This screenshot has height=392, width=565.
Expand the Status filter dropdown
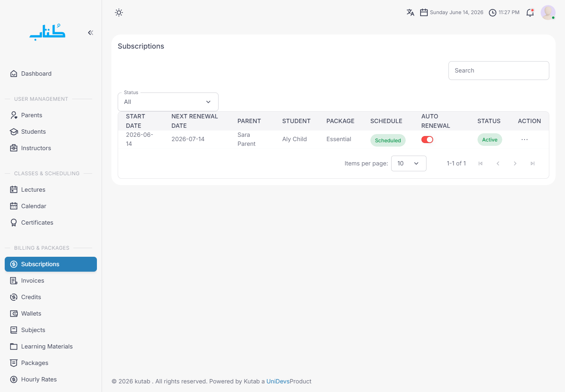tap(168, 102)
